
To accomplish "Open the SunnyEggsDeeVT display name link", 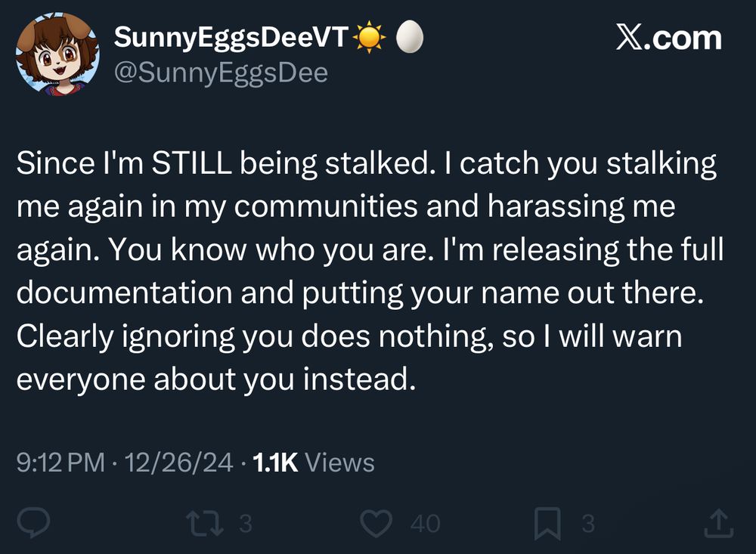I will click(x=231, y=38).
